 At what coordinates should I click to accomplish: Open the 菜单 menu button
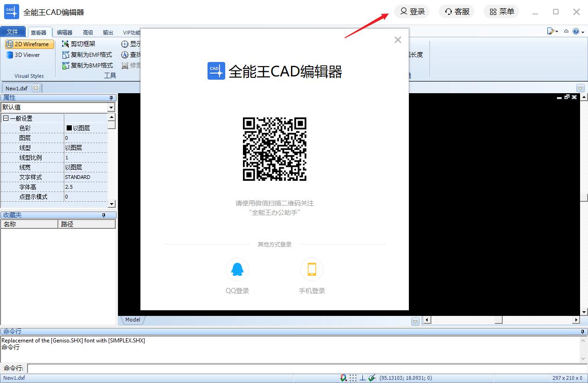(x=501, y=12)
